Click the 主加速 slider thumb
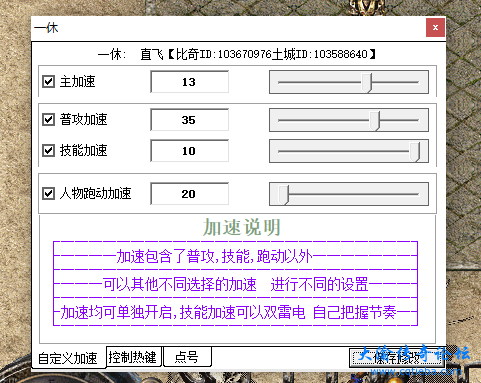The width and height of the screenshot is (481, 383). 367,82
